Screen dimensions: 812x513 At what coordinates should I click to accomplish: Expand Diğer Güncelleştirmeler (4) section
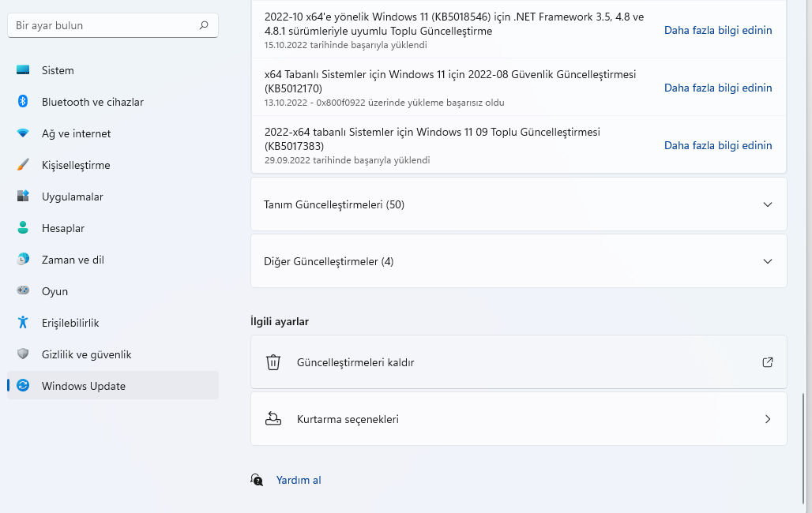(767, 260)
